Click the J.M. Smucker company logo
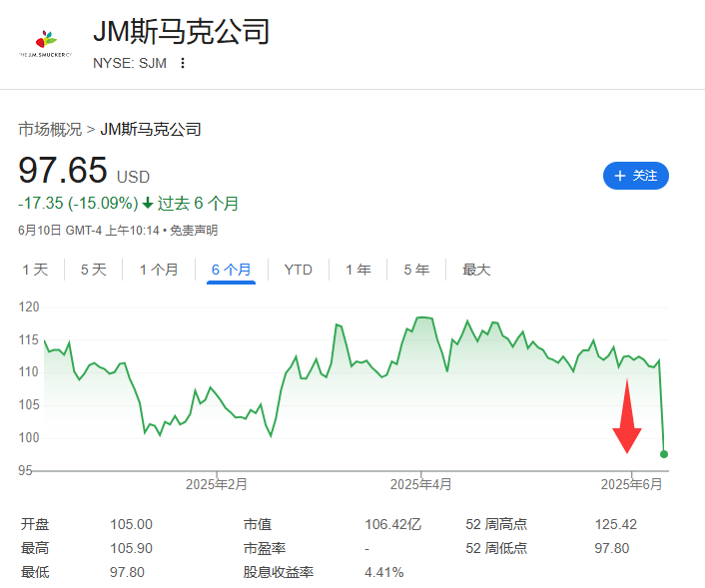705x588 pixels. click(45, 43)
